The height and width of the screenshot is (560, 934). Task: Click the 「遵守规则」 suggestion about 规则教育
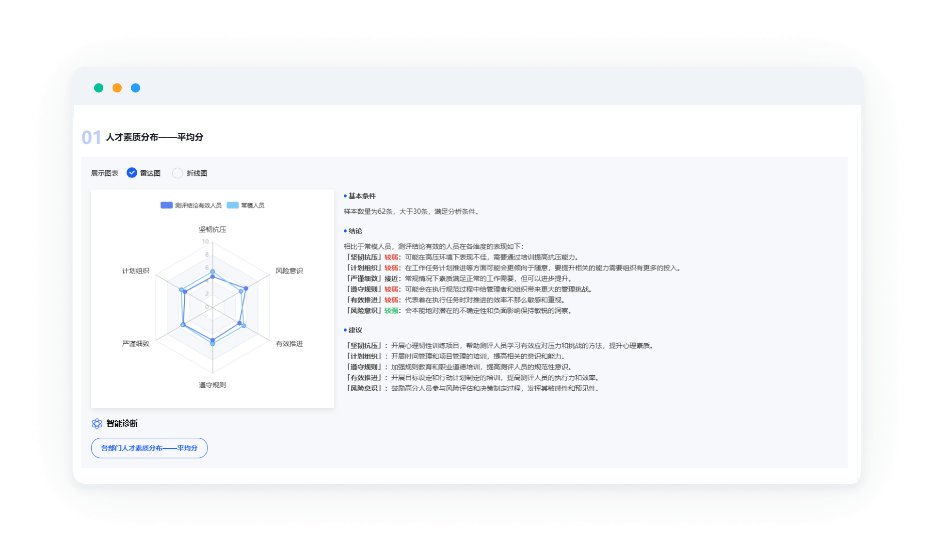[459, 367]
